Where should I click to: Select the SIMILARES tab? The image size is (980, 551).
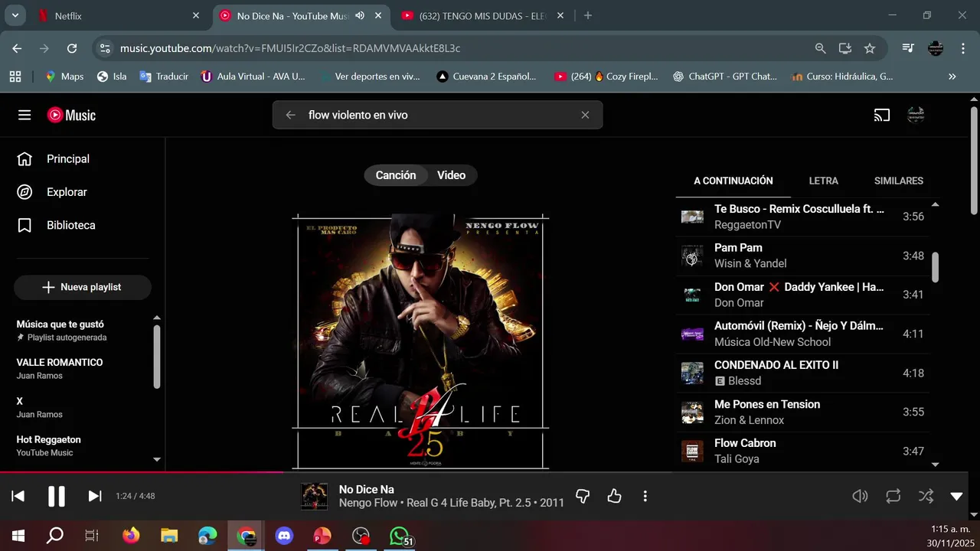(x=898, y=181)
